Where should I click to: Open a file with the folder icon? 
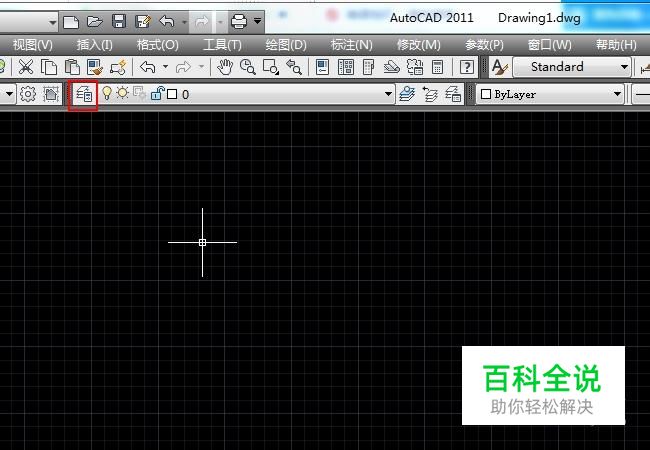coord(95,22)
